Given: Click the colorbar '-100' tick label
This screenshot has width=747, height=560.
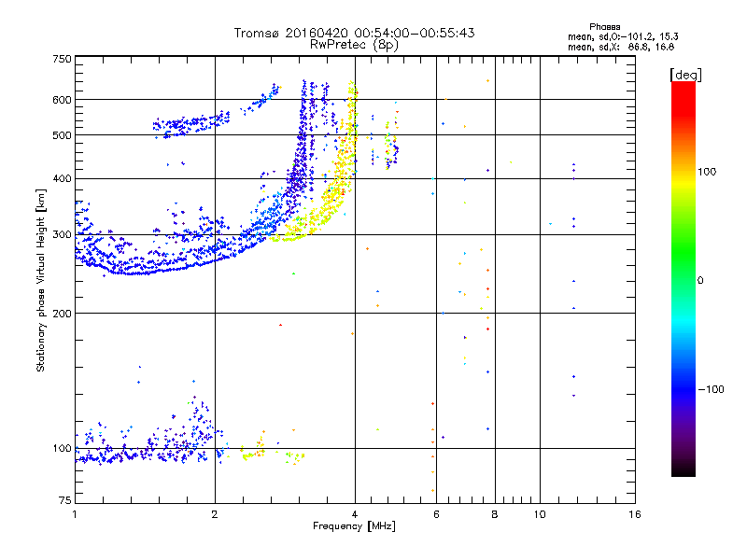Looking at the screenshot, I should (x=711, y=389).
